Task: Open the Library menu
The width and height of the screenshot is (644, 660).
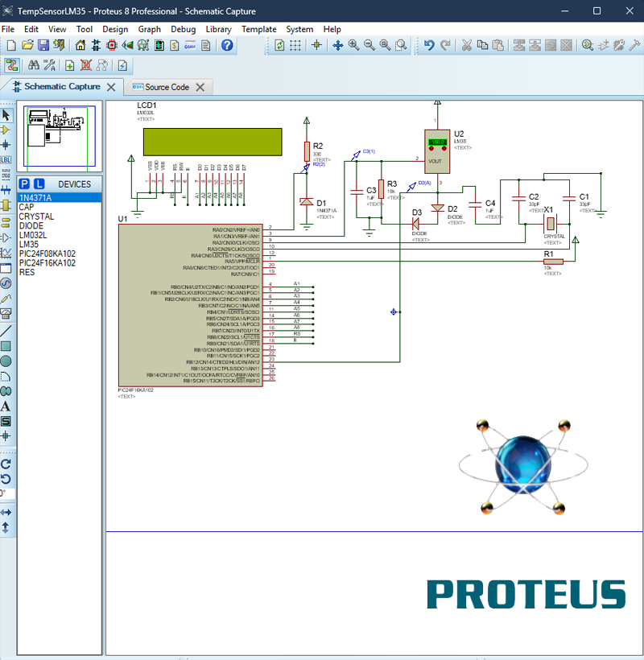Action: [x=218, y=29]
